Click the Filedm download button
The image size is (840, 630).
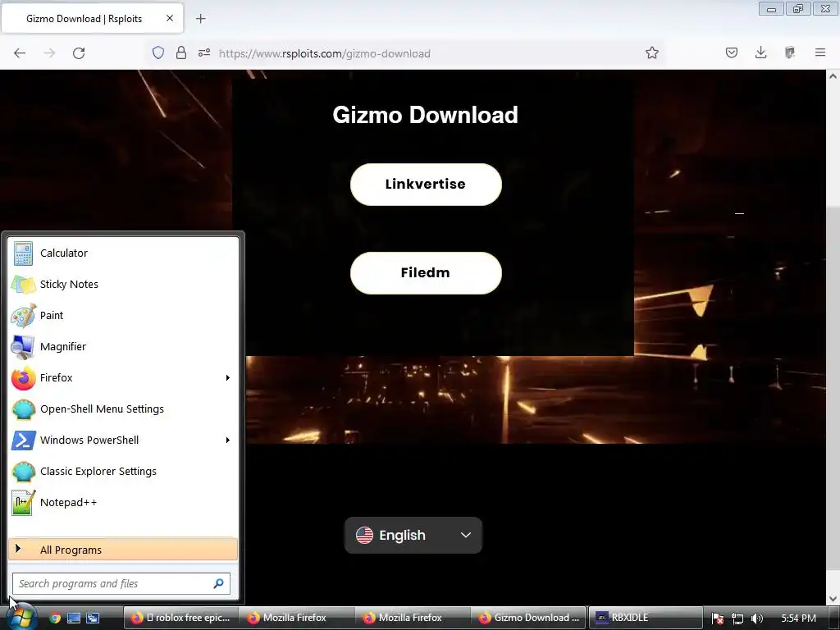click(426, 272)
